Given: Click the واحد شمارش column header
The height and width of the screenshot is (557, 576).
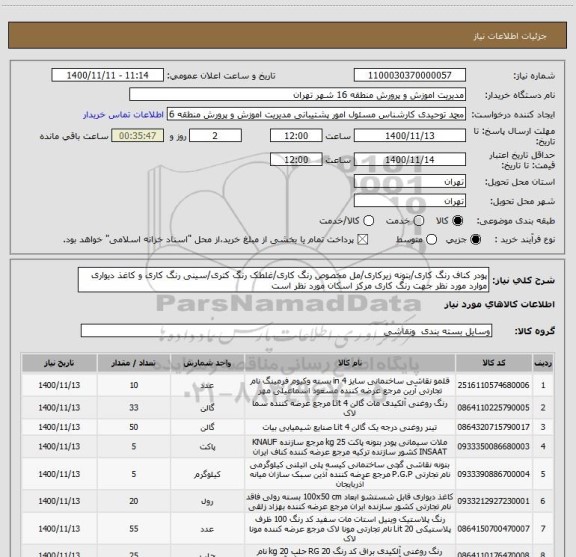Looking at the screenshot, I should (x=207, y=363).
